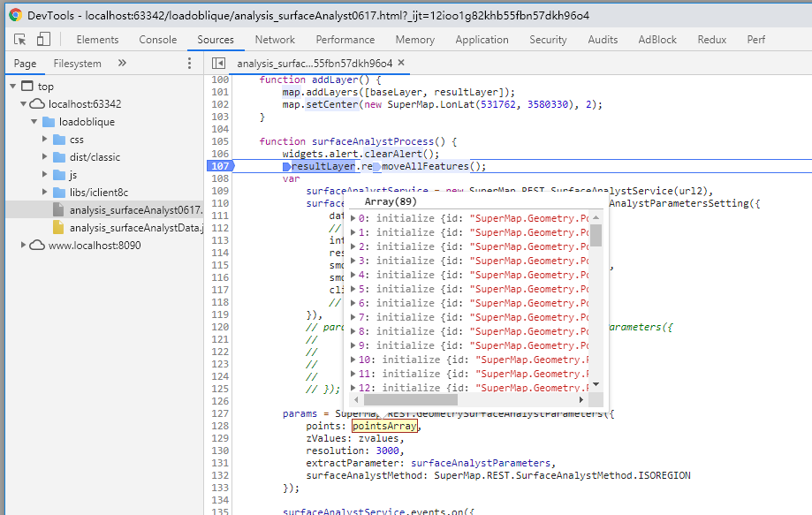The height and width of the screenshot is (515, 812).
Task: Select the Filesystem navigator tab
Action: click(x=77, y=63)
